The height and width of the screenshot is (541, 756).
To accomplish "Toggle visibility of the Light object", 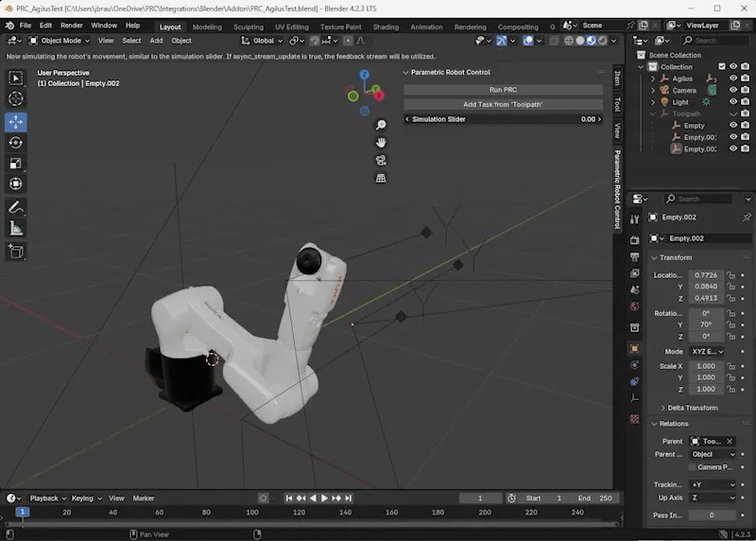I will [x=733, y=102].
